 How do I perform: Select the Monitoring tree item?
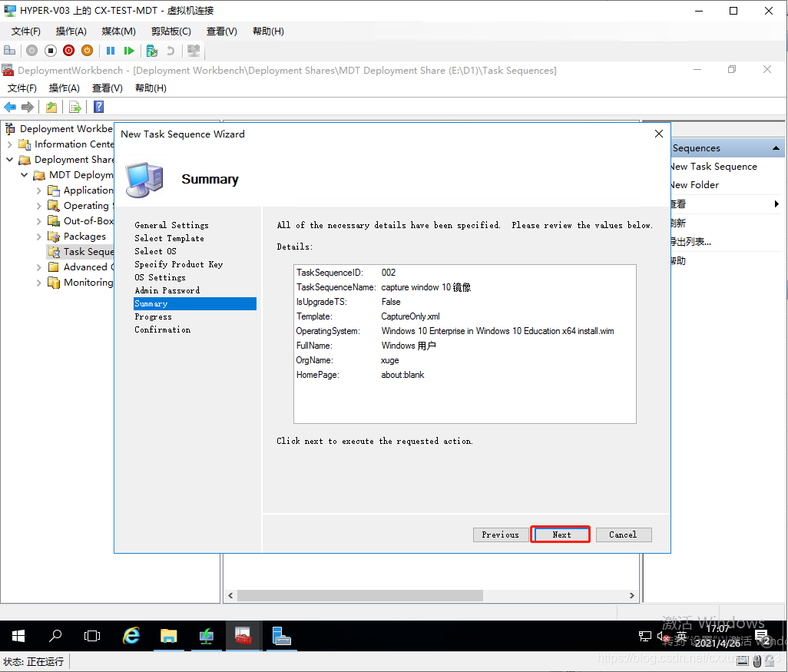(88, 283)
